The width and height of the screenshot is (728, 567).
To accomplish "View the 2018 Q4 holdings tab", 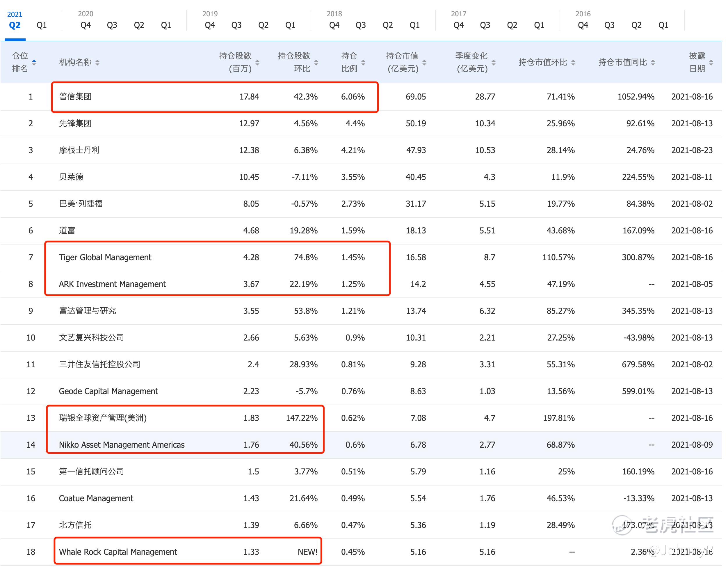I will click(x=334, y=25).
